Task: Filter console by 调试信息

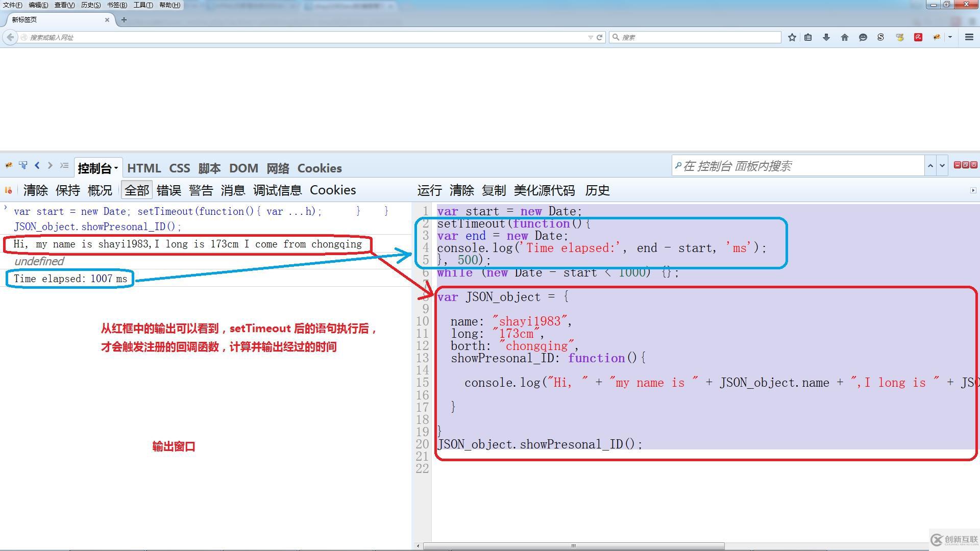Action: click(278, 190)
